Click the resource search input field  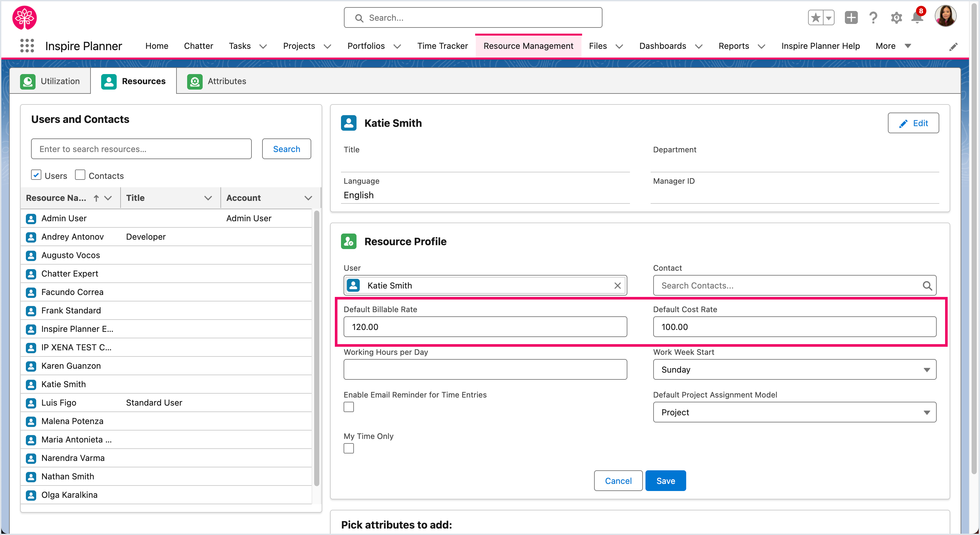click(x=141, y=149)
